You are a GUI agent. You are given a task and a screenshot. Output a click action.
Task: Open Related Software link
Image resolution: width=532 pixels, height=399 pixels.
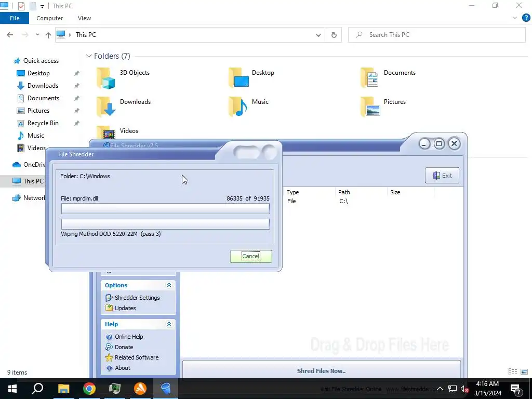(137, 357)
